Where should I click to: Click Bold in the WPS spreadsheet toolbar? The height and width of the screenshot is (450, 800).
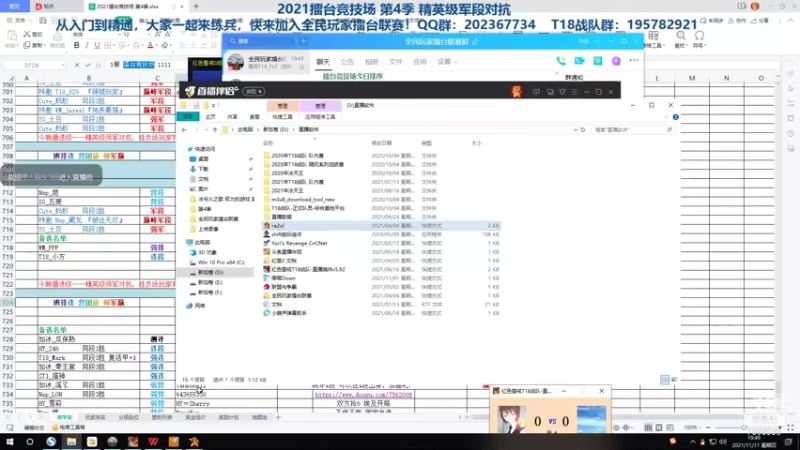pos(77,45)
